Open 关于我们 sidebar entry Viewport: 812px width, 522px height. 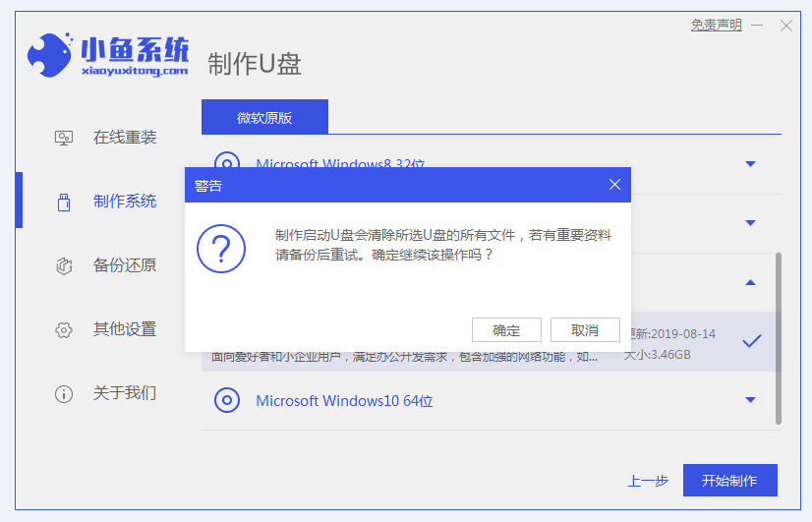[x=125, y=392]
